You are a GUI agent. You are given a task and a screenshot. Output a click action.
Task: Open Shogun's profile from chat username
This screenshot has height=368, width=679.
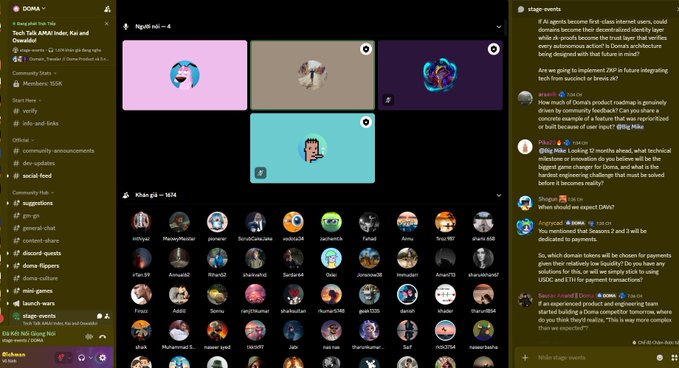pos(547,199)
